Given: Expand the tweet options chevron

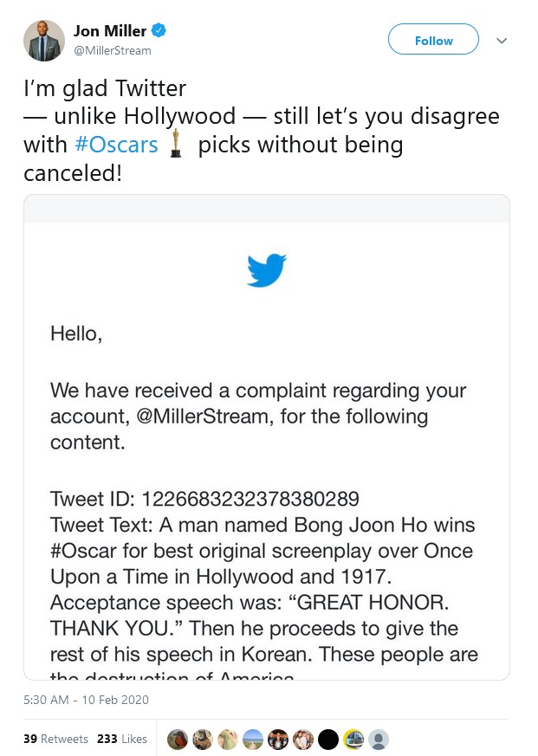Looking at the screenshot, I should coord(502,41).
